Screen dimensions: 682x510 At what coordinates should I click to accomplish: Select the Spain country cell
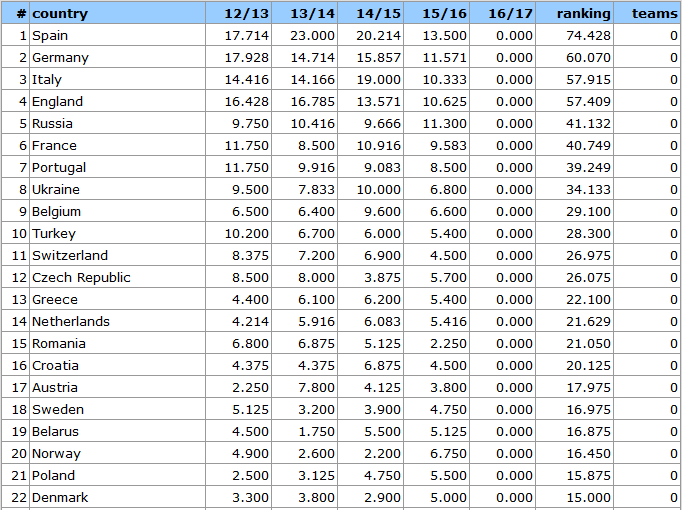[x=117, y=35]
